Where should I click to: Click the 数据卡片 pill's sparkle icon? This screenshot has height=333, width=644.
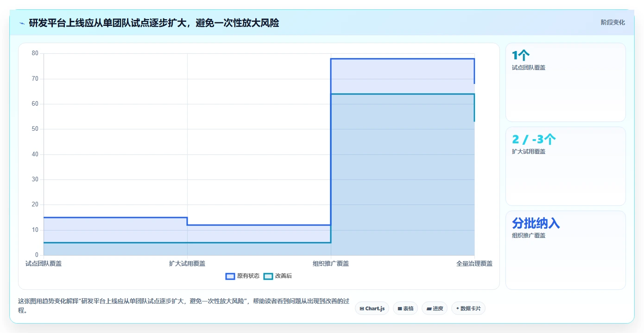(458, 308)
